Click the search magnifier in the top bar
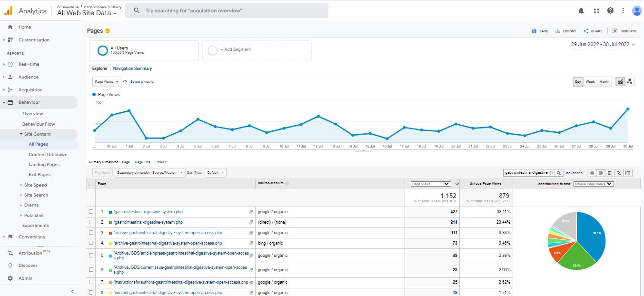 [137, 10]
